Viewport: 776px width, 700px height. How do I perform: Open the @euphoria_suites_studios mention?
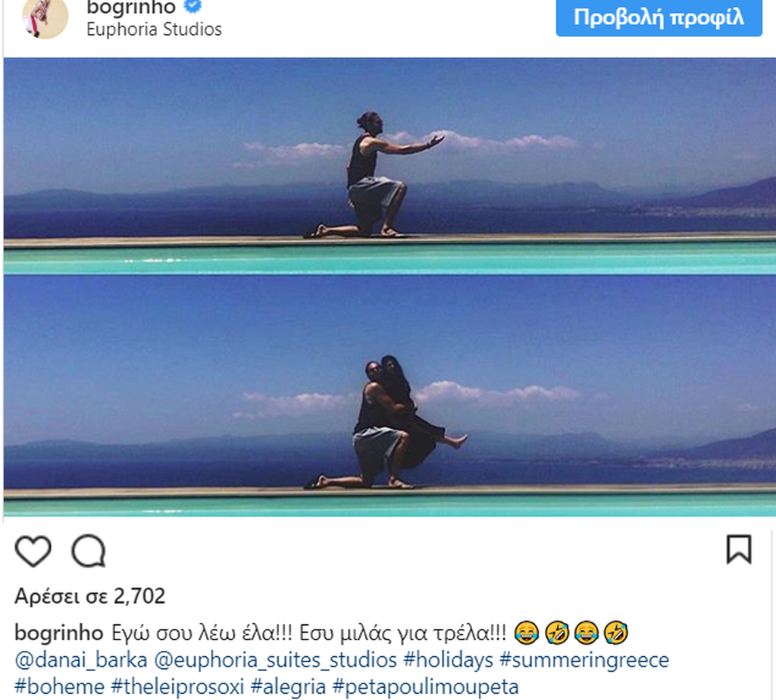(276, 660)
